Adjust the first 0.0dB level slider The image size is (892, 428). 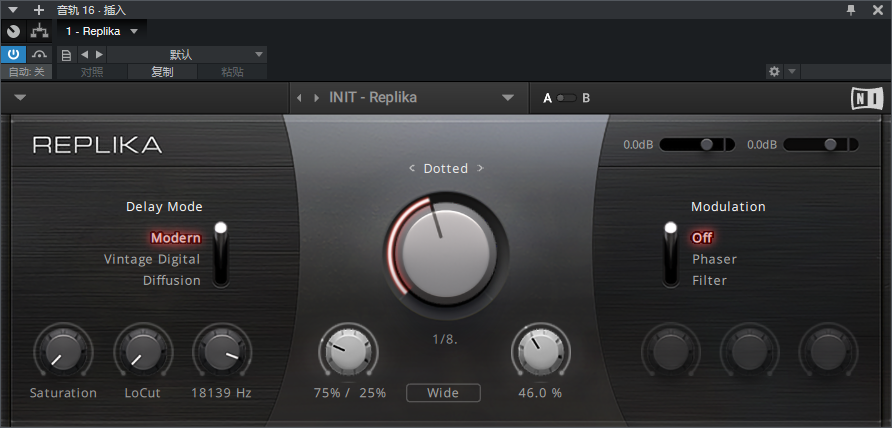pos(697,145)
